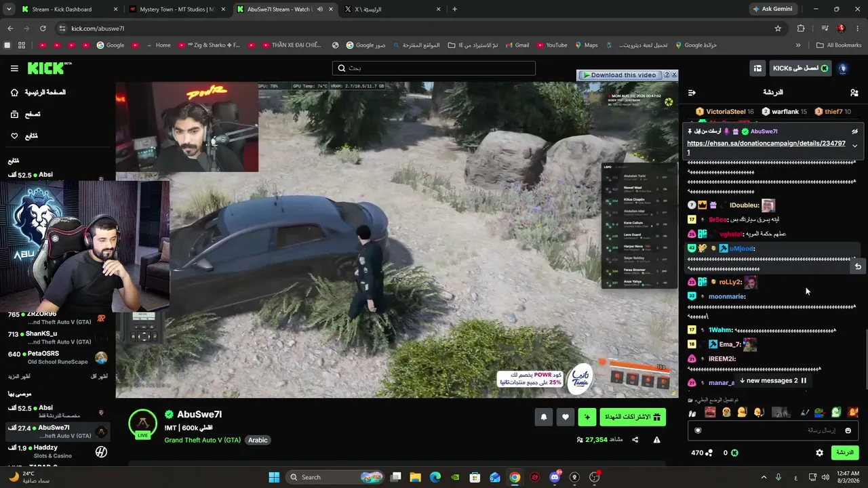Open the Gmail bookmark
This screenshot has height=488, width=868.
(517, 45)
